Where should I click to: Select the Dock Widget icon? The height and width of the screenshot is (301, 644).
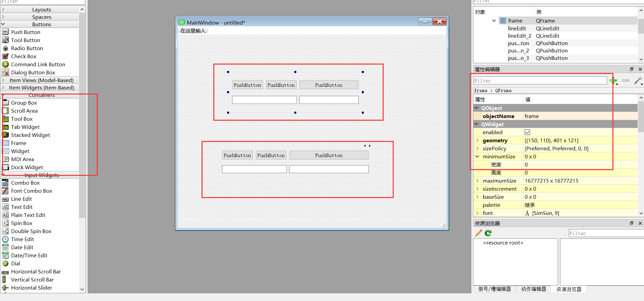(x=5, y=167)
